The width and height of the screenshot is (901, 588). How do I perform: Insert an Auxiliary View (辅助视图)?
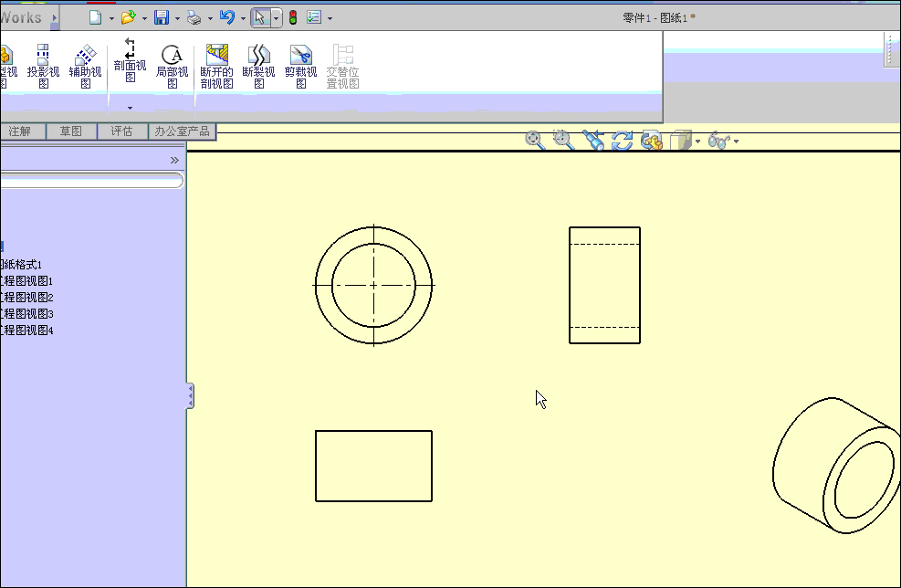click(85, 66)
